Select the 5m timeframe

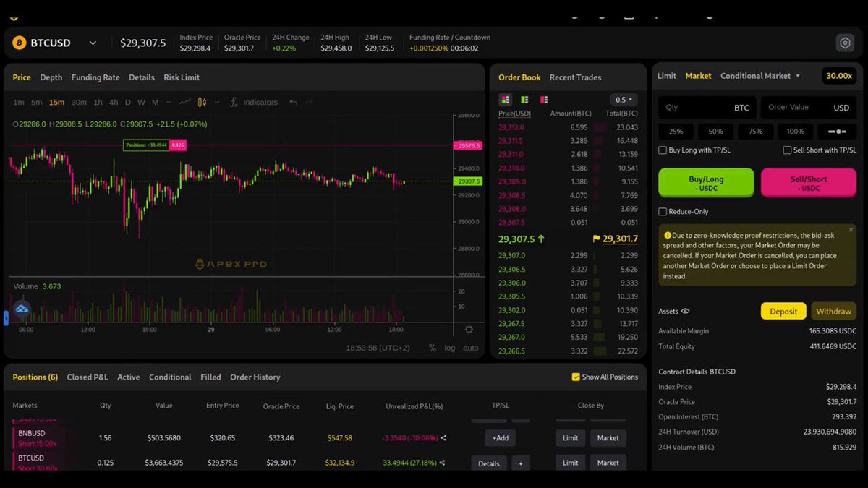pyautogui.click(x=36, y=102)
